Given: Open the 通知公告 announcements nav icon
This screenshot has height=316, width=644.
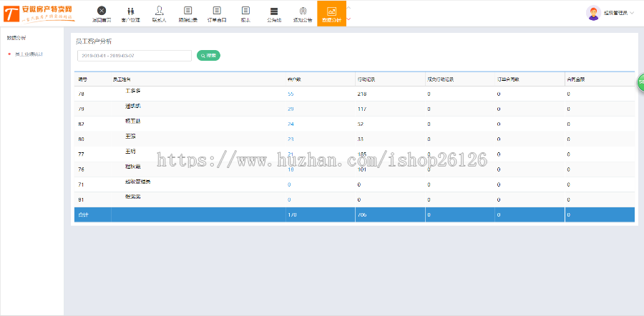Looking at the screenshot, I should coord(303,11).
